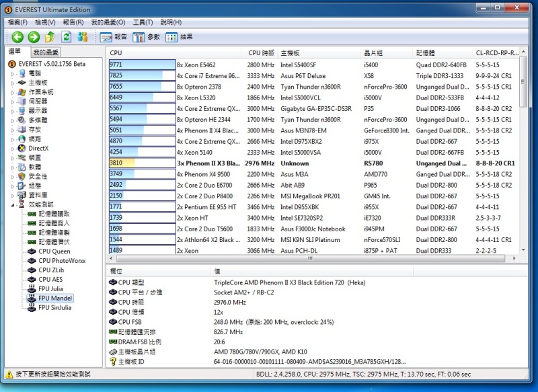This screenshot has width=538, height=392.
Task: Click the 組態 configuration icon
Action: point(22,186)
